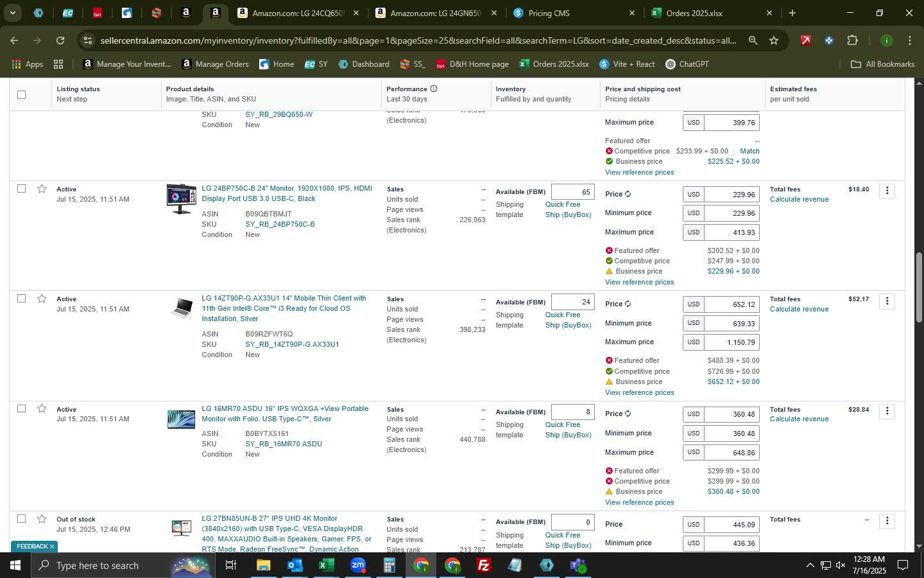924x578 pixels.
Task: Click the LG 24BP750C-B monitor thumbnail
Action: pos(181,199)
